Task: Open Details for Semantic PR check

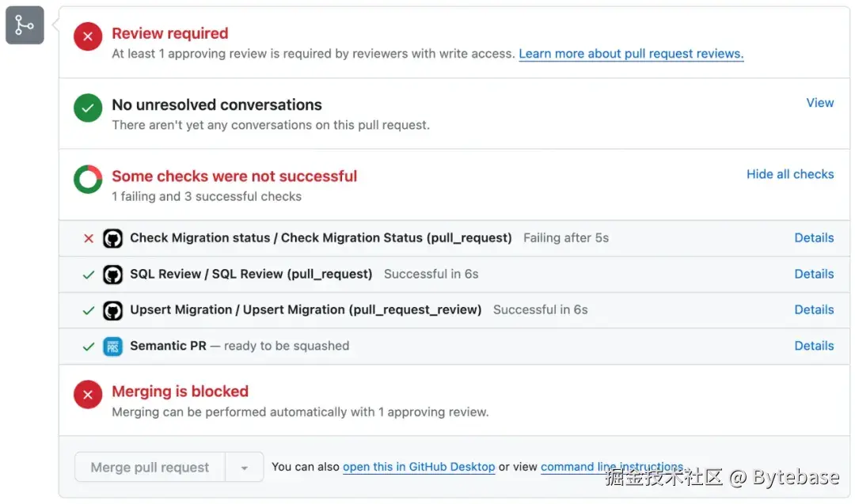Action: coord(814,346)
